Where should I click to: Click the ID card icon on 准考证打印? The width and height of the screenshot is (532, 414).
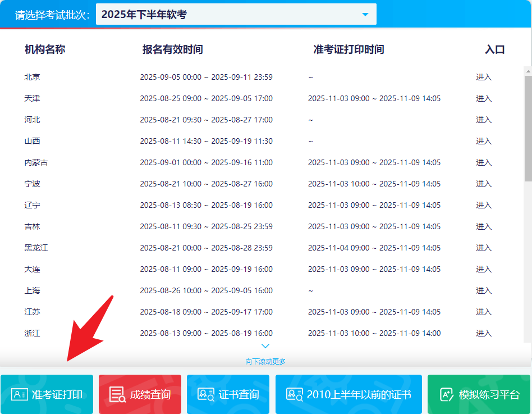coord(19,394)
